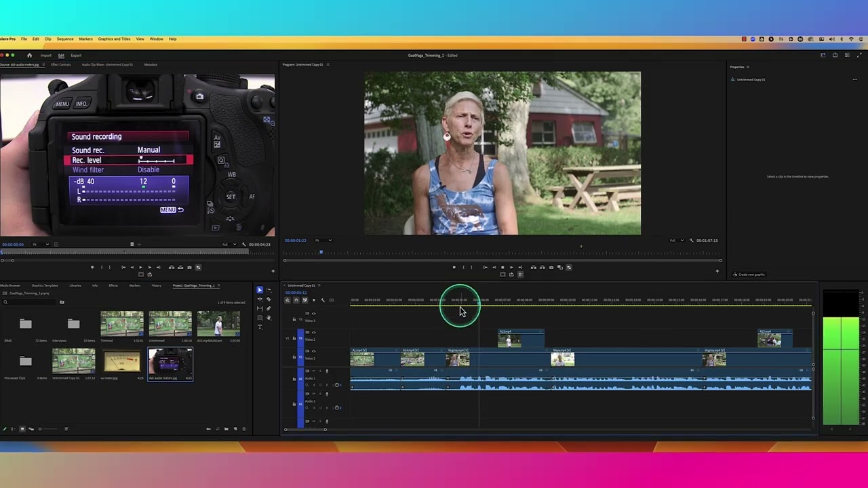Open the Window menu

coord(156,39)
